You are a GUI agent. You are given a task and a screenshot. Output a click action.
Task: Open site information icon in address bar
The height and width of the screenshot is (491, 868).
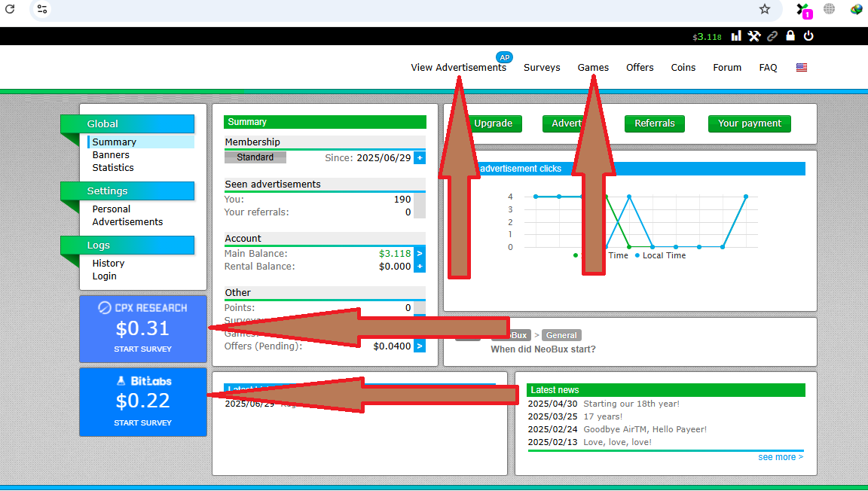(x=42, y=9)
